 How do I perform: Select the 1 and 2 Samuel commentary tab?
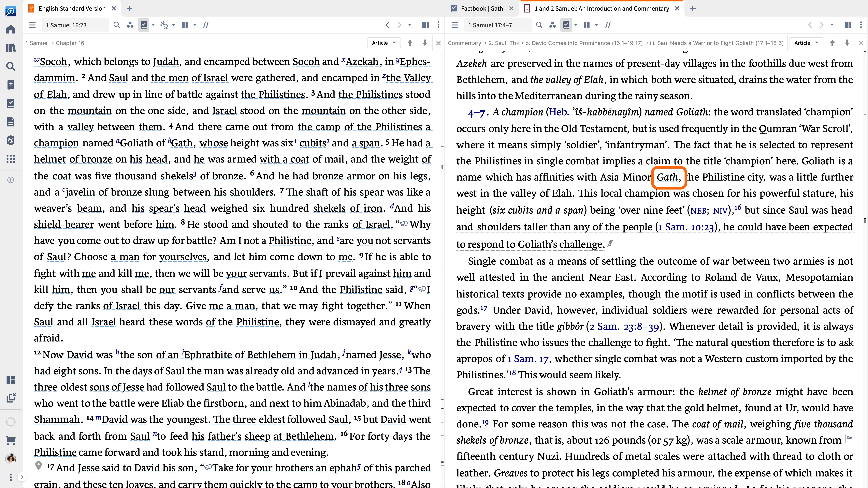pyautogui.click(x=602, y=8)
